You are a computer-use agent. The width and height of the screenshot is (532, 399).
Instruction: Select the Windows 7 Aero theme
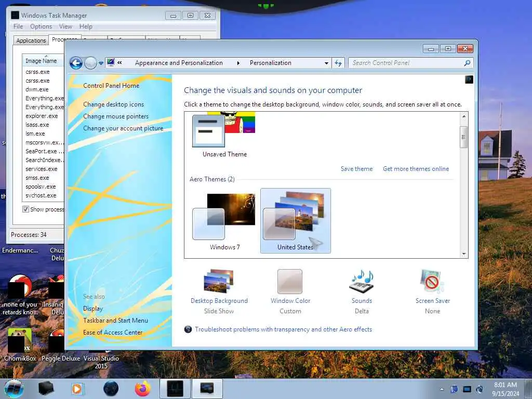click(224, 221)
